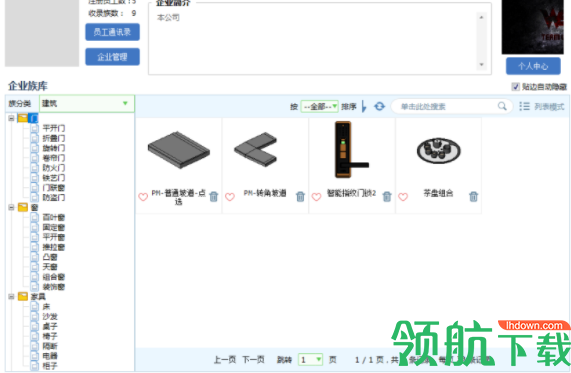Delete the 智能指纹门锁2 family via its trash icon

pyautogui.click(x=387, y=197)
